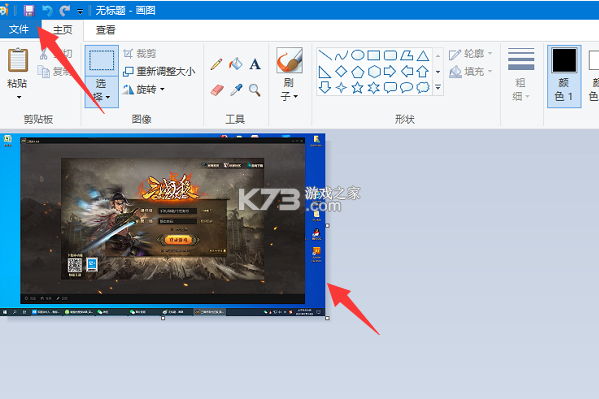
Task: Select the triangle shape
Action: tap(423, 56)
